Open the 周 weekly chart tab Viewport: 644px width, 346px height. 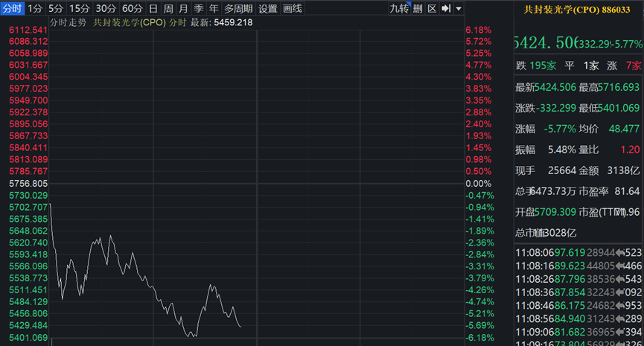168,8
